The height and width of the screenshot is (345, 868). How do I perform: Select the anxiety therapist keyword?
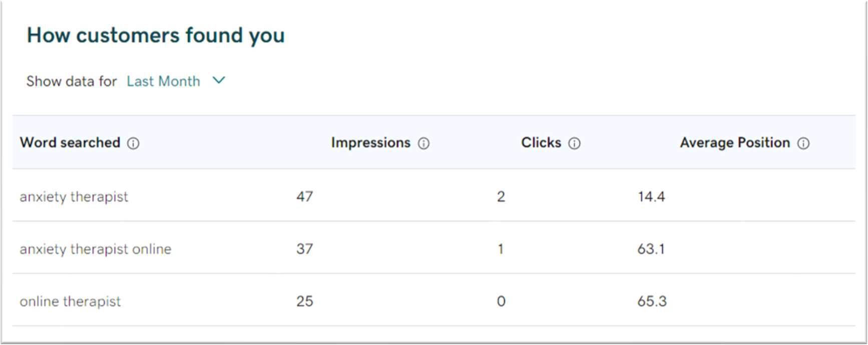click(74, 197)
